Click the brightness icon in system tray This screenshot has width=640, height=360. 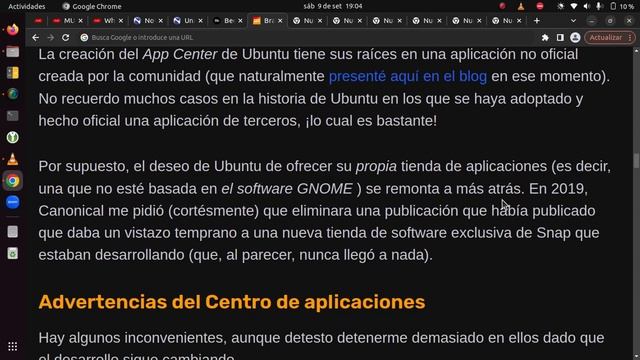point(561,6)
